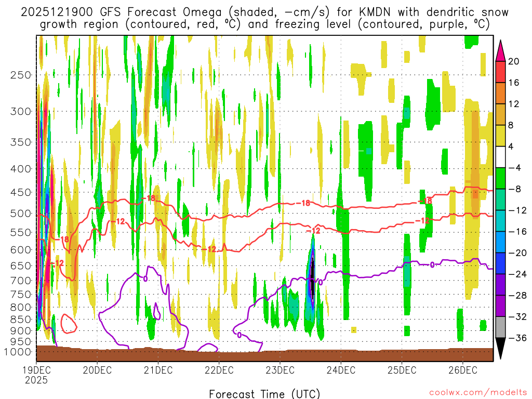532x399 pixels.
Task: Click the colorbar value label 20
Action: (514, 61)
